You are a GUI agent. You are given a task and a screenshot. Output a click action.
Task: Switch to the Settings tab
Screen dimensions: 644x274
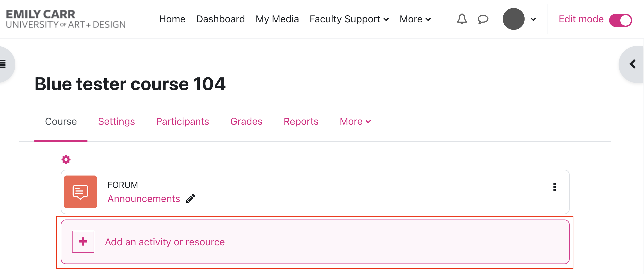[x=116, y=121]
